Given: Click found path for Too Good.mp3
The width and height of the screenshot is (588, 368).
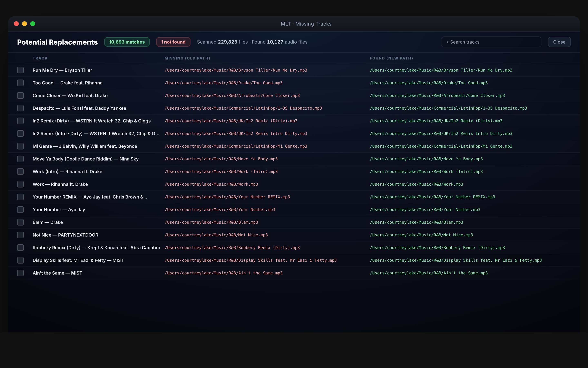Looking at the screenshot, I should (x=429, y=83).
